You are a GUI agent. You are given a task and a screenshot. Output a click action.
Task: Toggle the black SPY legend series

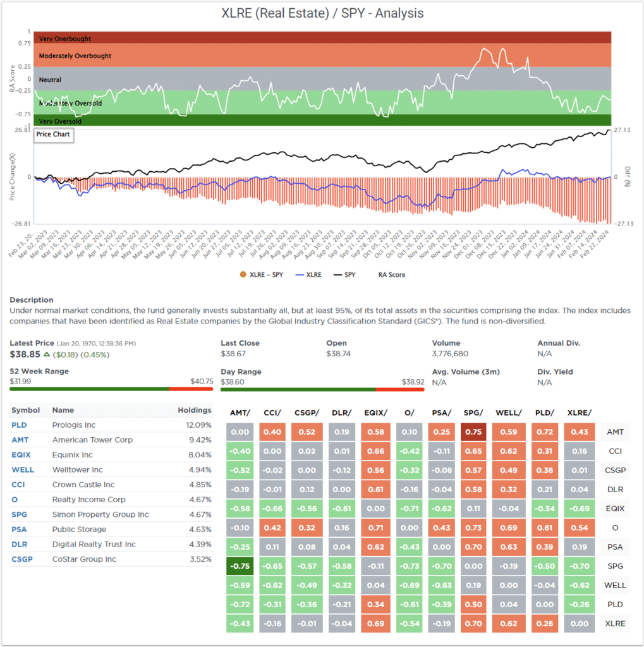click(x=344, y=275)
